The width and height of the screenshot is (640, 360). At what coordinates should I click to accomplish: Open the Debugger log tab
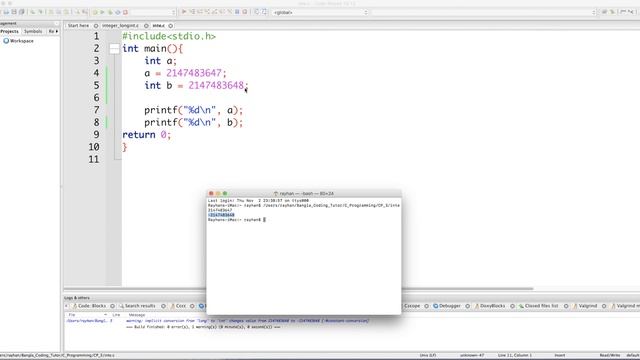pyautogui.click(x=447, y=306)
